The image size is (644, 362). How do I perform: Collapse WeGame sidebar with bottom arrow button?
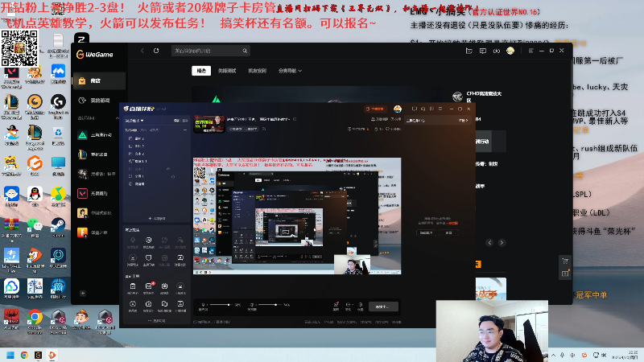pyautogui.click(x=83, y=294)
